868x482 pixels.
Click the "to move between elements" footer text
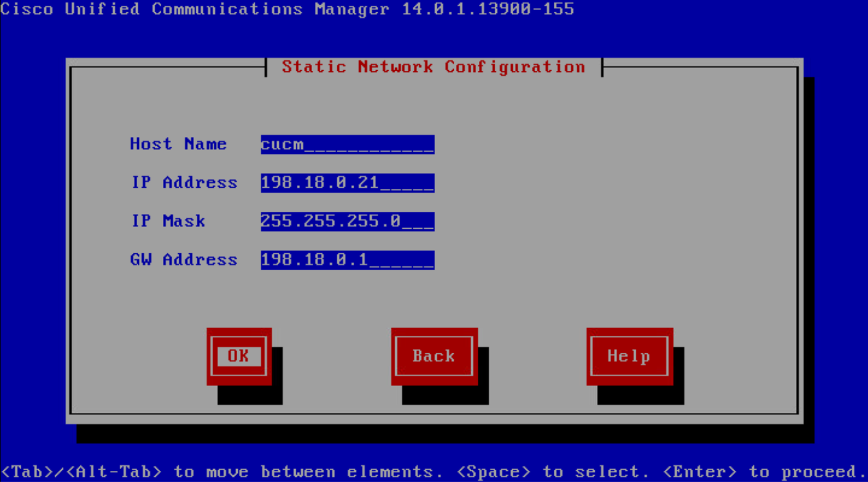click(x=304, y=472)
